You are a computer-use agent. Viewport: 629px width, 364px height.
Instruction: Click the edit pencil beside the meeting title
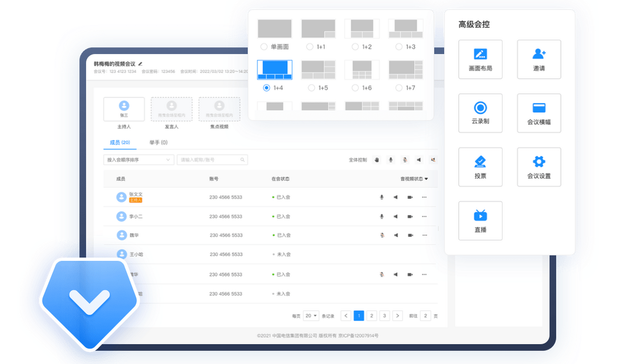tap(140, 63)
